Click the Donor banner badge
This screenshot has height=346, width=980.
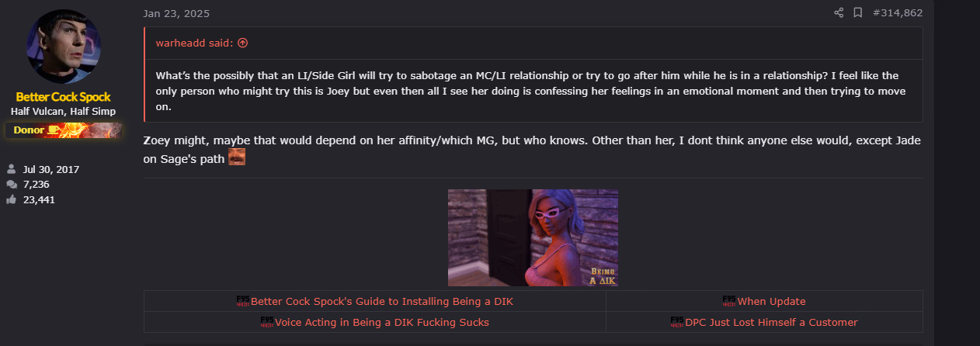point(64,130)
